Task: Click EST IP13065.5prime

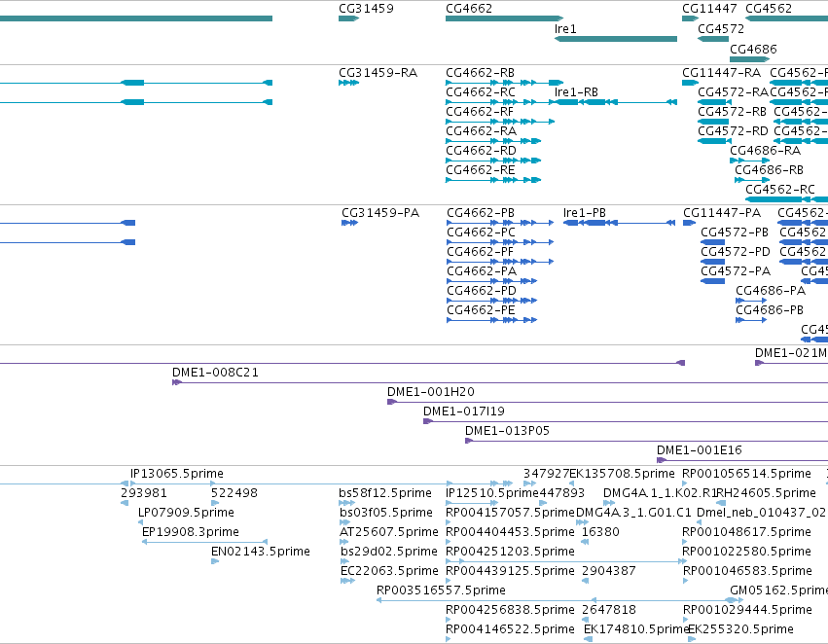Action: [x=177, y=474]
